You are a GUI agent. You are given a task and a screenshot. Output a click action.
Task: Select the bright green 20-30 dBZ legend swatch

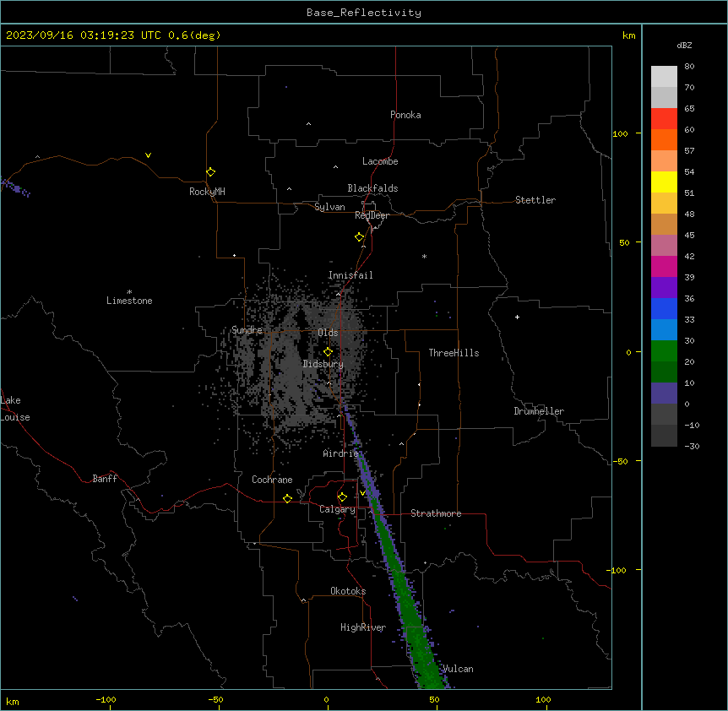(x=664, y=351)
